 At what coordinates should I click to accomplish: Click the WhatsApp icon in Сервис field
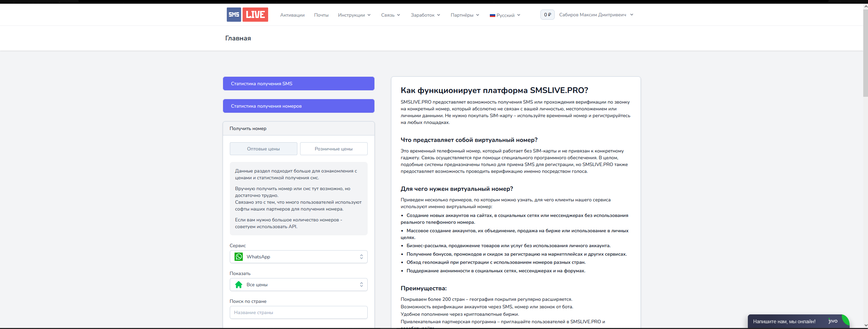coord(239,257)
